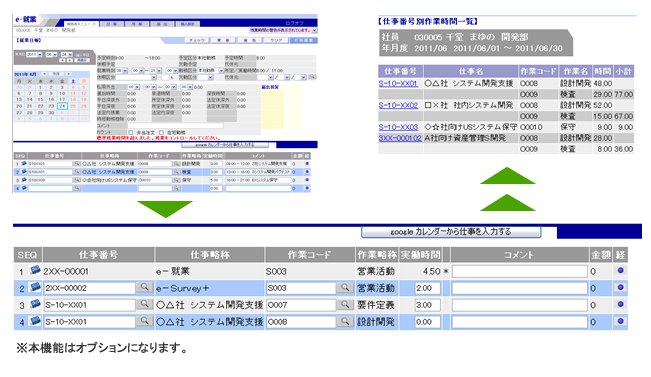Open work code search beside S003 field

pyautogui.click(x=345, y=287)
